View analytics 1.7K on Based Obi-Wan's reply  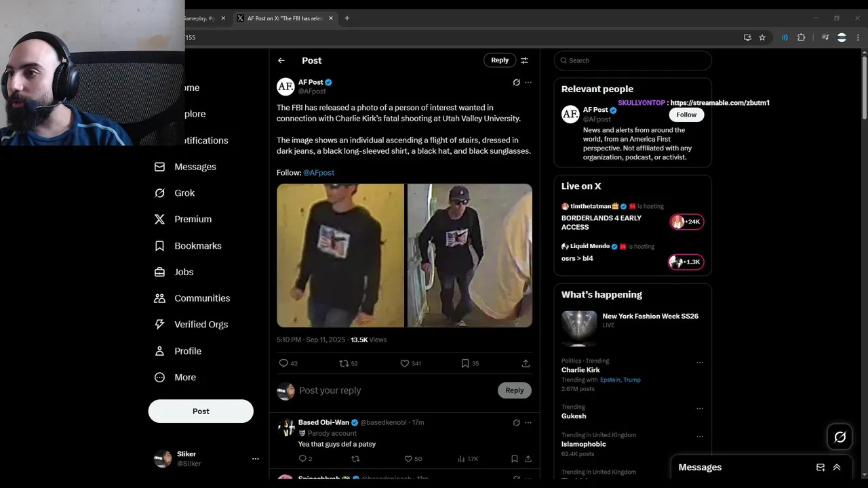(468, 459)
